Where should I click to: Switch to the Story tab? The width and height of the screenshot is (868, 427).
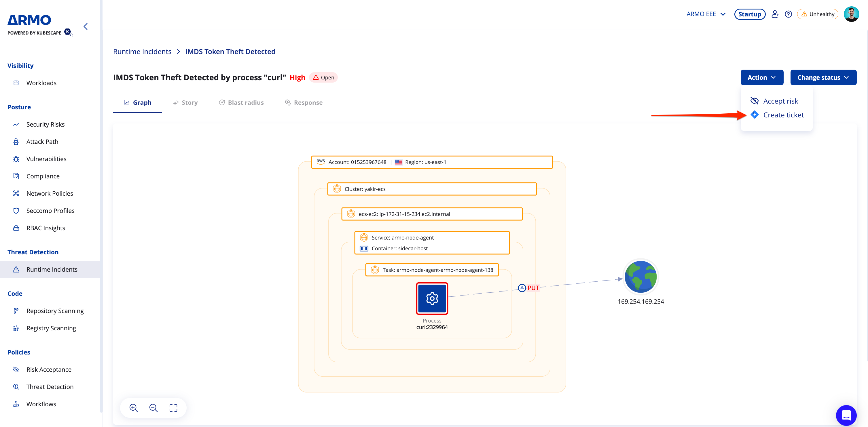[185, 102]
